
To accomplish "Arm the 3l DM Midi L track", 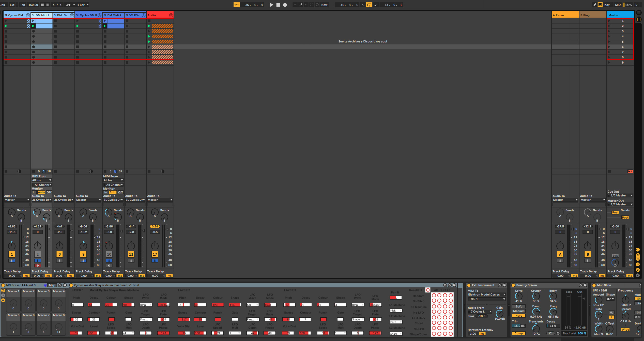I will point(37,266).
